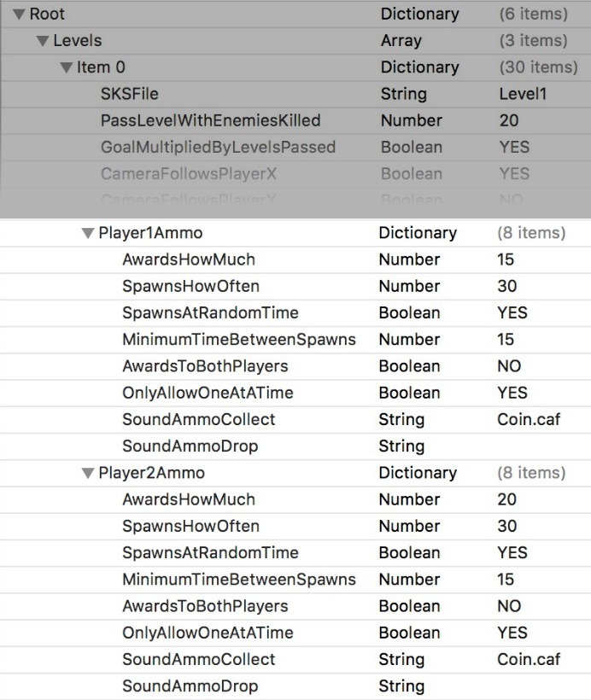Click the String type of Player1Ammo SoundAmmoDrop

401,446
